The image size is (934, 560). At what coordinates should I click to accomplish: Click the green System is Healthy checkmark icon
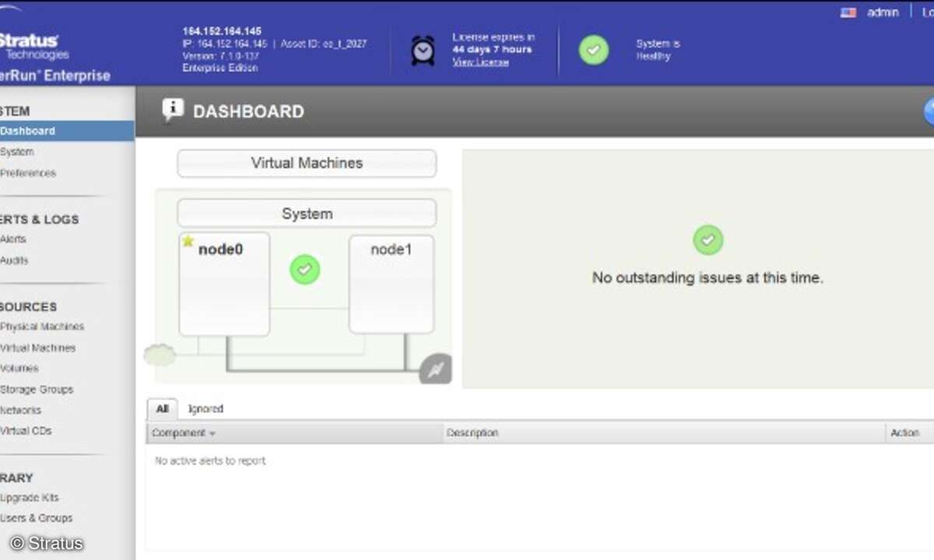coord(593,50)
